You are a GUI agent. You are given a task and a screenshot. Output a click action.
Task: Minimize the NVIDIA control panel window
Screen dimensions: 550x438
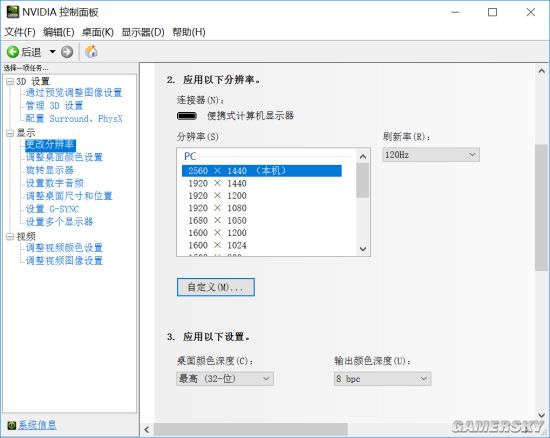(x=455, y=12)
